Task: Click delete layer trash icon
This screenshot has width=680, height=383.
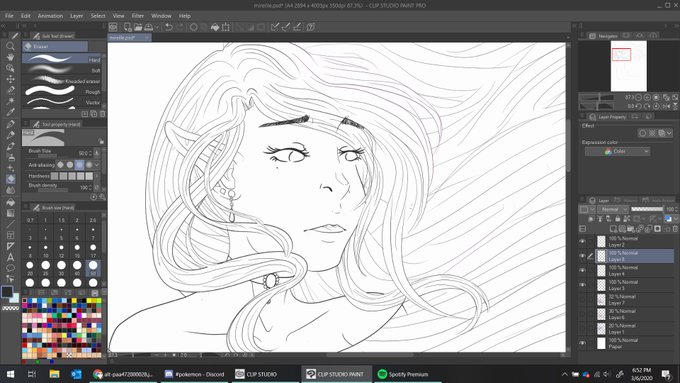Action: 675,229
